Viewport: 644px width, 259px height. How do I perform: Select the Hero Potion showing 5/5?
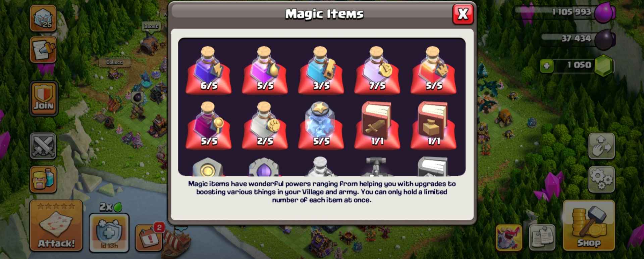(433, 69)
